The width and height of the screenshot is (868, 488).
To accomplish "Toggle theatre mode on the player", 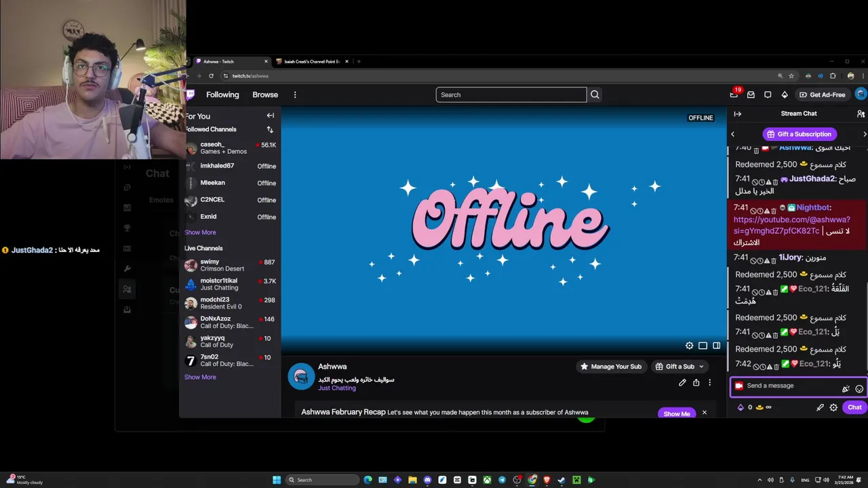I will click(703, 346).
